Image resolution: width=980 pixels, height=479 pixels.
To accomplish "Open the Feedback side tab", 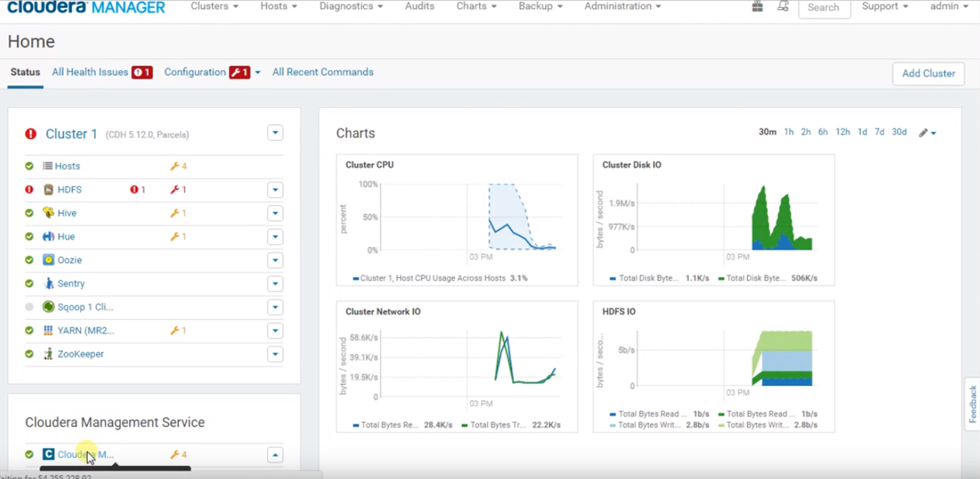I will pyautogui.click(x=972, y=403).
